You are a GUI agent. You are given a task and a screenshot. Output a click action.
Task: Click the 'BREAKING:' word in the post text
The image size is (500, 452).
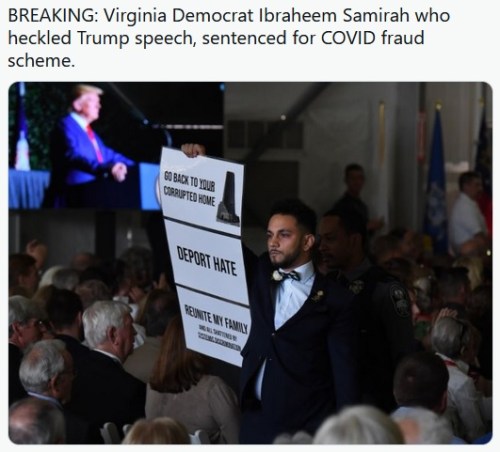(53, 16)
